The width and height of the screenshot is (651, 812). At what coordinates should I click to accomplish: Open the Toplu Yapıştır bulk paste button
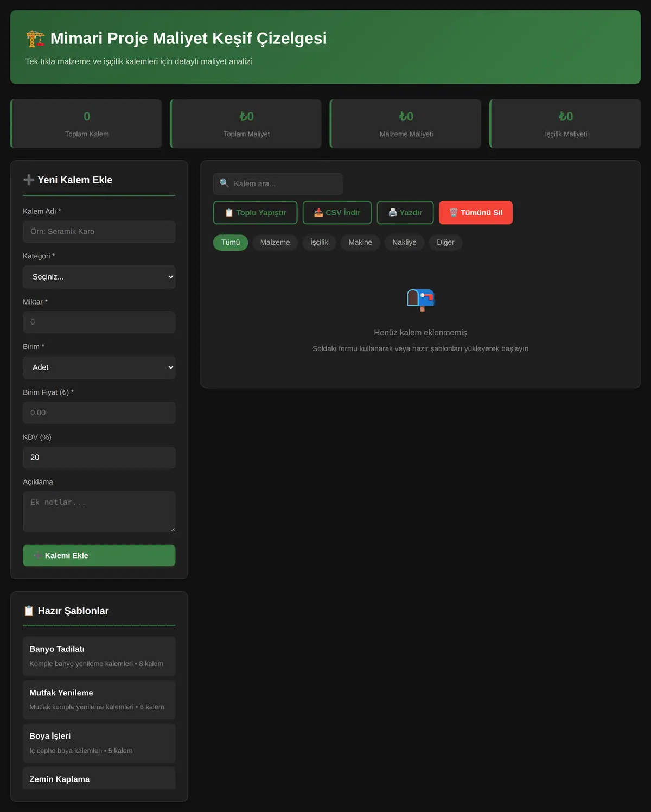[256, 213]
